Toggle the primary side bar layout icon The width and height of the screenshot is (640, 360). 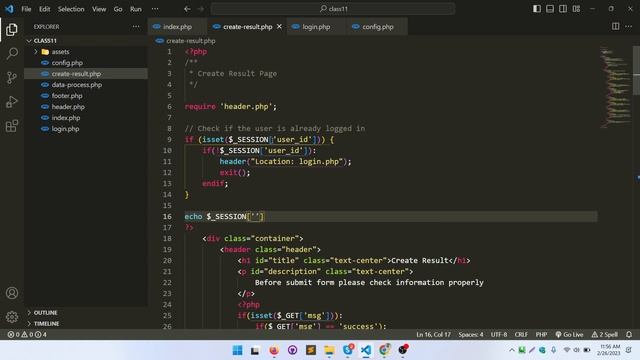click(x=537, y=9)
